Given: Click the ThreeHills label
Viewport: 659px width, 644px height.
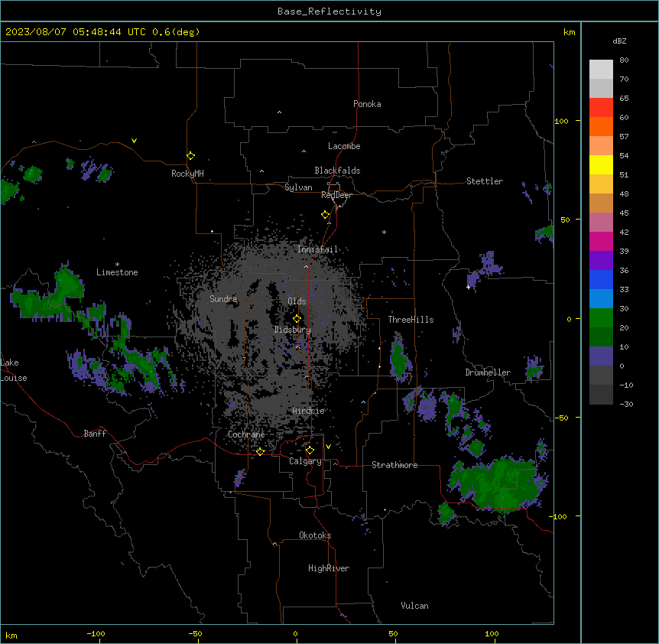Looking at the screenshot, I should point(411,320).
